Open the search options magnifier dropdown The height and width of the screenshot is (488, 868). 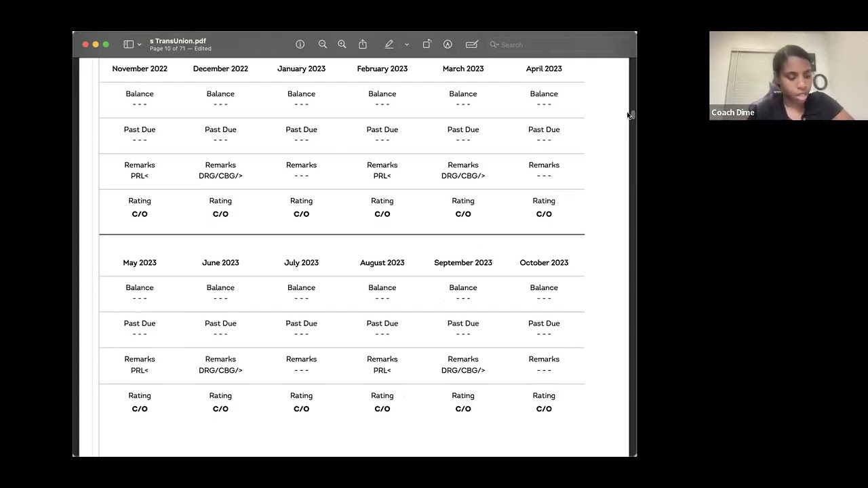click(x=494, y=45)
